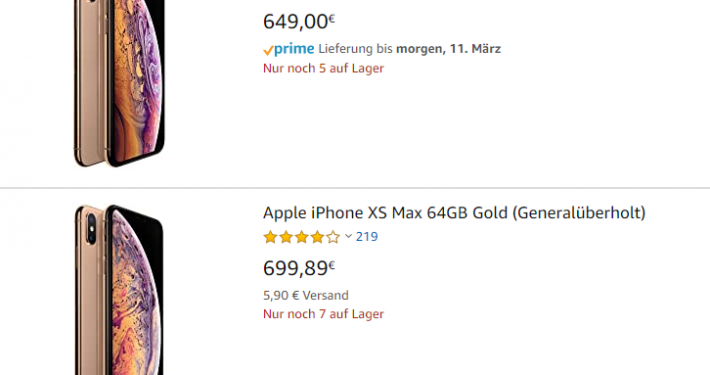This screenshot has width=710, height=375.
Task: Click the fourth gold rating star
Action: click(317, 237)
